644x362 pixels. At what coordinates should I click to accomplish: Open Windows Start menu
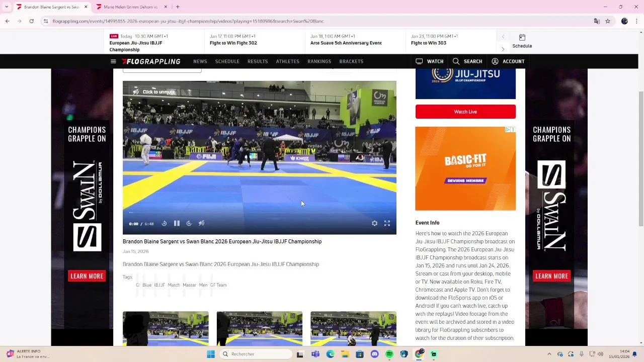[x=211, y=354]
